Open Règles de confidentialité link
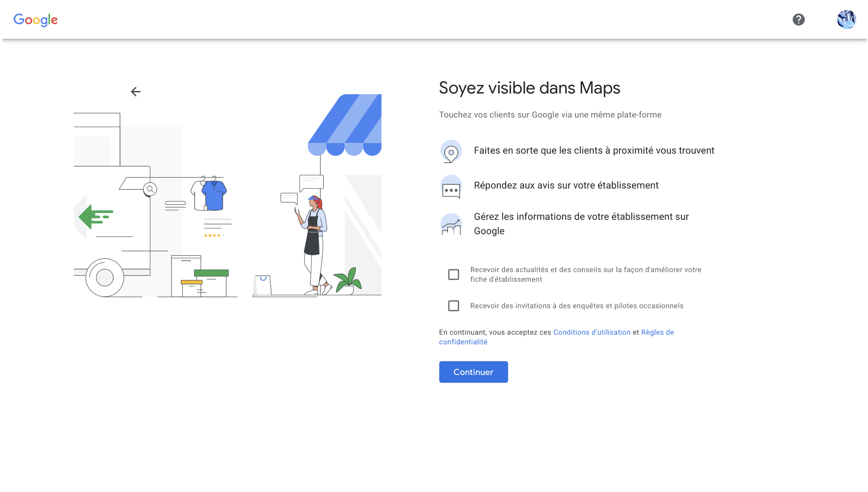This screenshot has width=868, height=492. [x=557, y=337]
